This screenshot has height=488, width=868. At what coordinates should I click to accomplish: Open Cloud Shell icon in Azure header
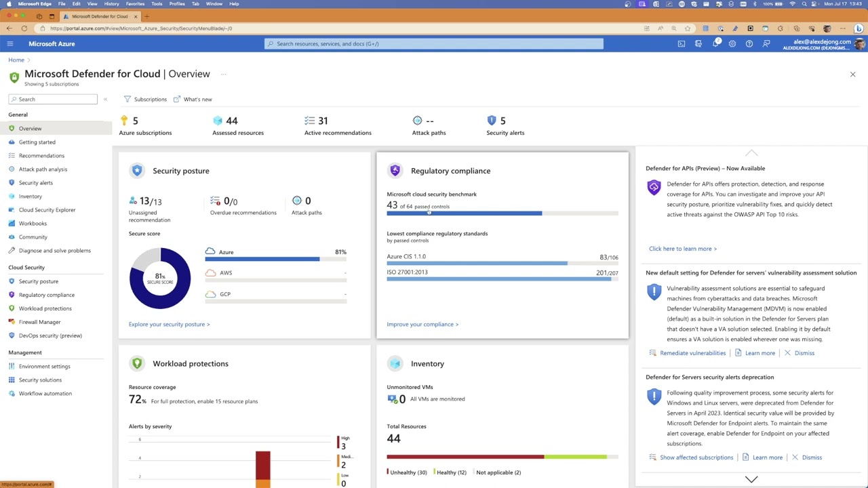[682, 43]
